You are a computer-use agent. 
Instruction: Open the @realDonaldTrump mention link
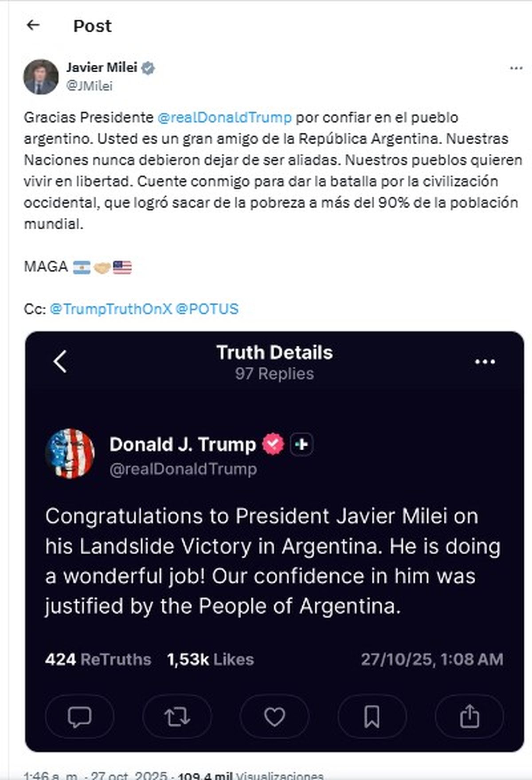224,118
